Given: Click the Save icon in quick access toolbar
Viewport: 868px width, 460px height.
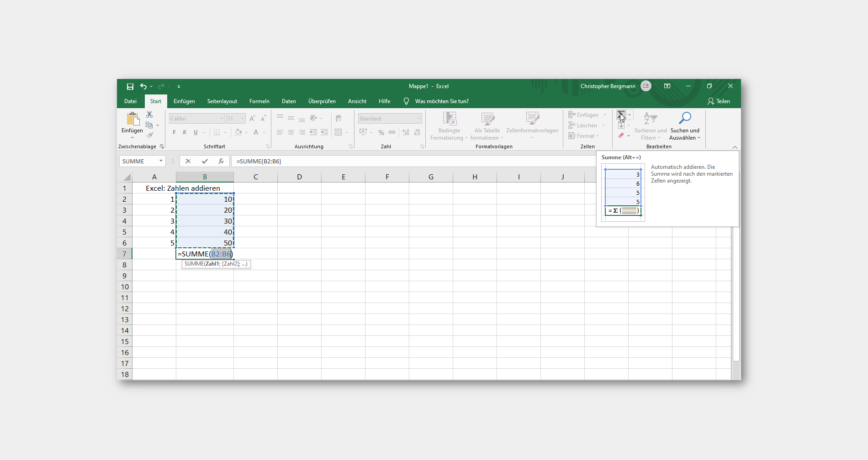Looking at the screenshot, I should click(x=130, y=86).
